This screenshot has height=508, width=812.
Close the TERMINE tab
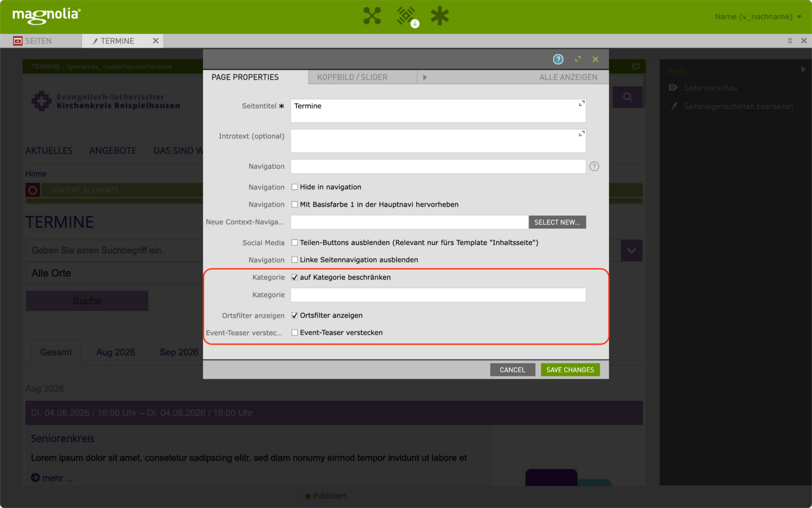pos(156,41)
